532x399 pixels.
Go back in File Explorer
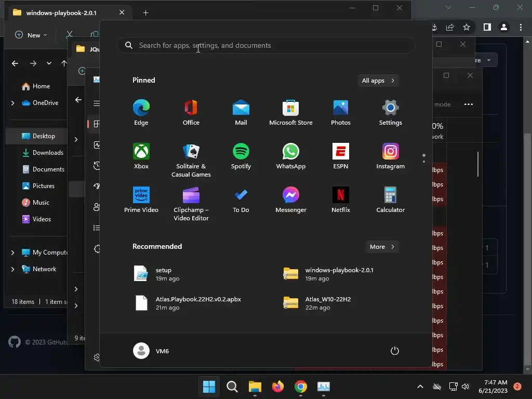pyautogui.click(x=15, y=63)
